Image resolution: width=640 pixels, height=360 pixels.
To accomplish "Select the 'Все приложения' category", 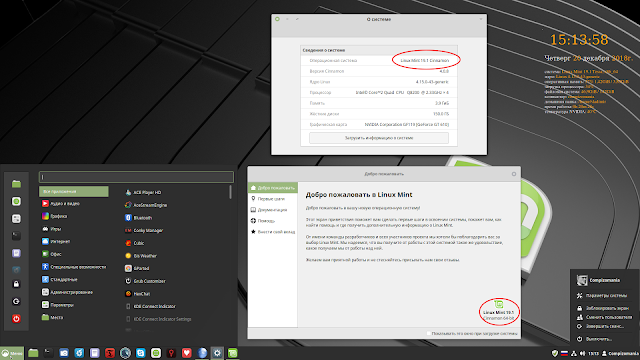I will (74, 191).
